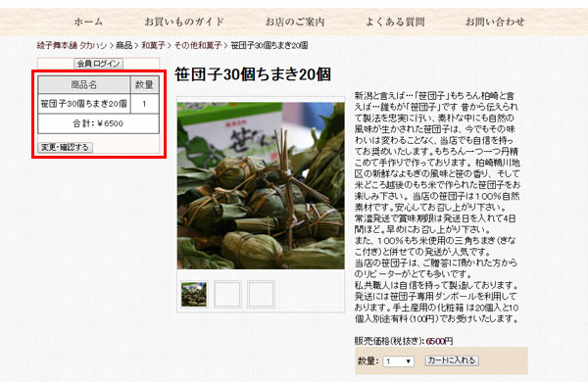Screen dimensions: 588x382
Task: Select the second empty thumbnail slot
Action: click(x=227, y=294)
